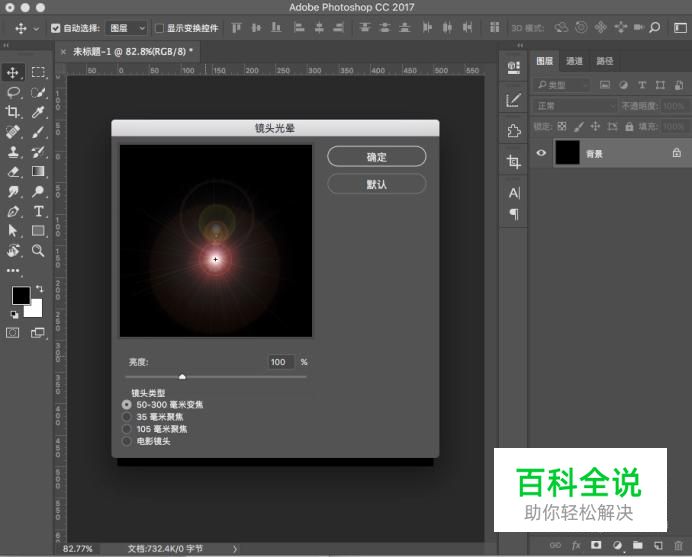Toggle the 显示变换控件 checkbox

(x=160, y=28)
